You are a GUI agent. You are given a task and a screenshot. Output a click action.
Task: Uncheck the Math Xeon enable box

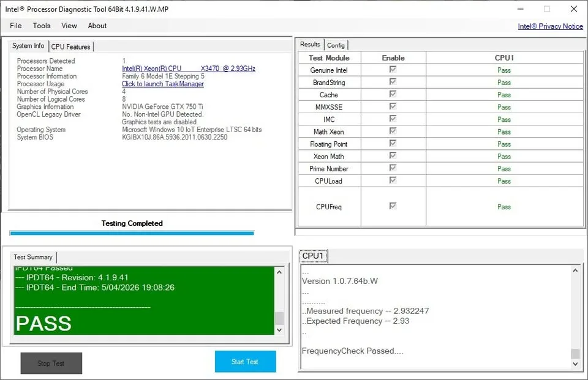pyautogui.click(x=393, y=132)
